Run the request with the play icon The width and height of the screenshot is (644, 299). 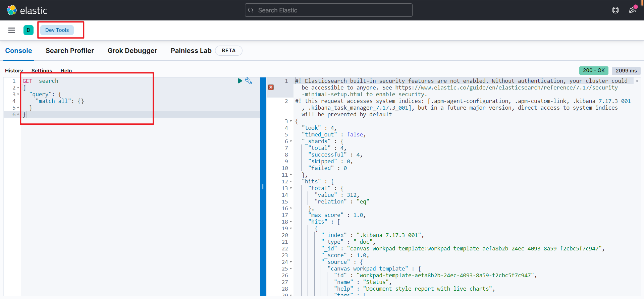(240, 81)
